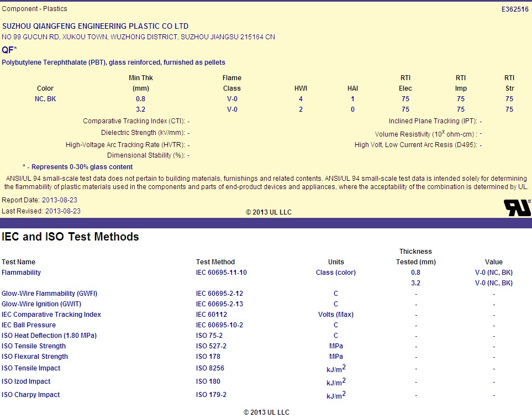Click test method ISO 178

(208, 357)
